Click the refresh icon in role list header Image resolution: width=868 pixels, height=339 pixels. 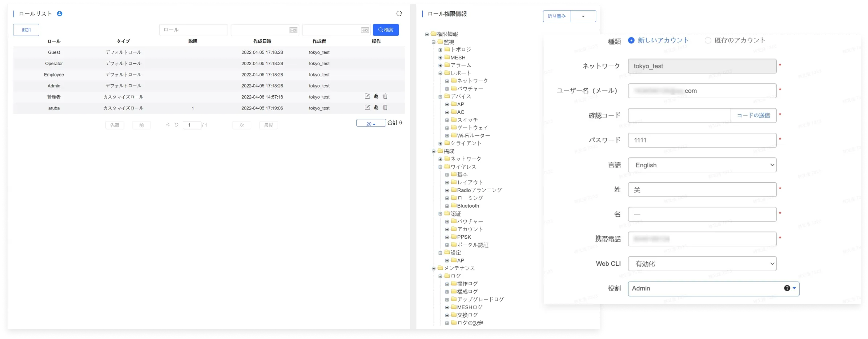tap(399, 14)
